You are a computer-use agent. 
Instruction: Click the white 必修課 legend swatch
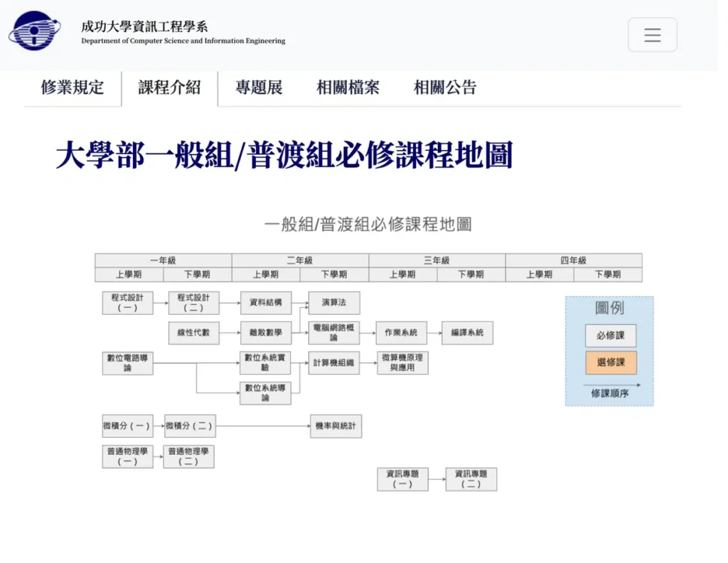[611, 336]
